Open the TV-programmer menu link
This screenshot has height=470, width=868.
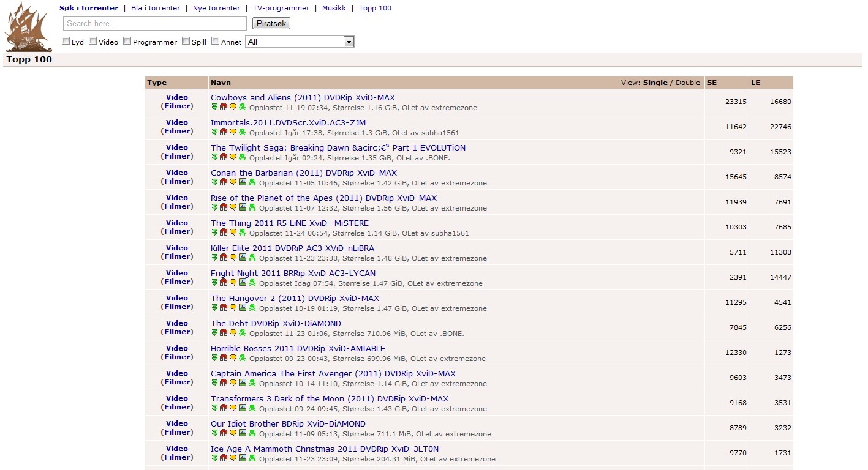pos(281,8)
